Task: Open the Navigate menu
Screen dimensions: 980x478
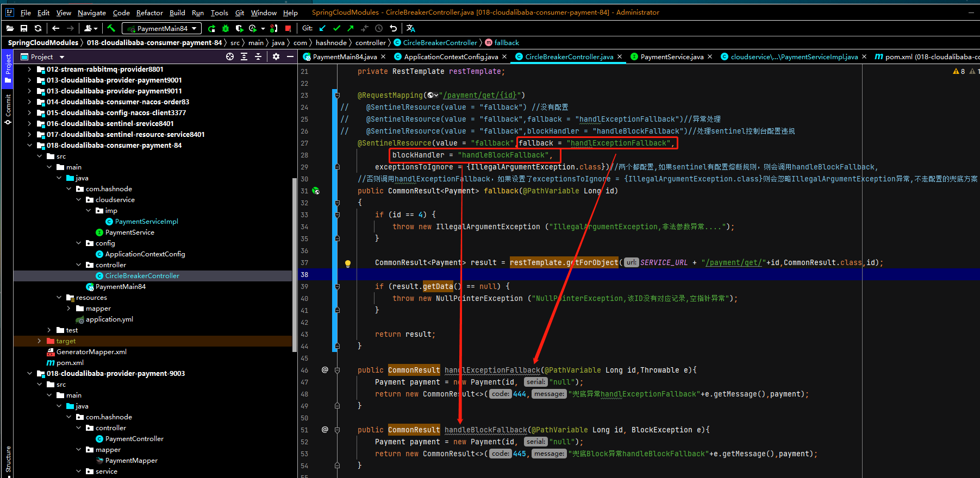Action: [92, 12]
